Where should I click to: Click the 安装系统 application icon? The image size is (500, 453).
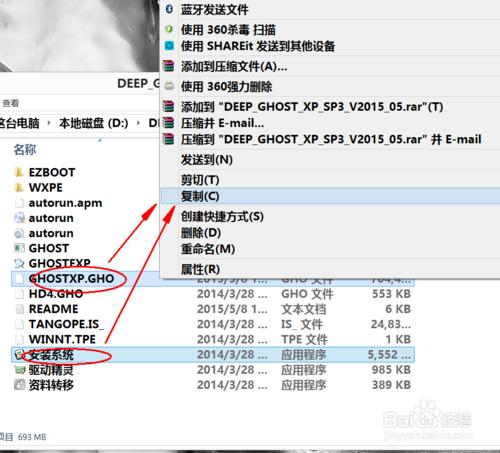19,355
